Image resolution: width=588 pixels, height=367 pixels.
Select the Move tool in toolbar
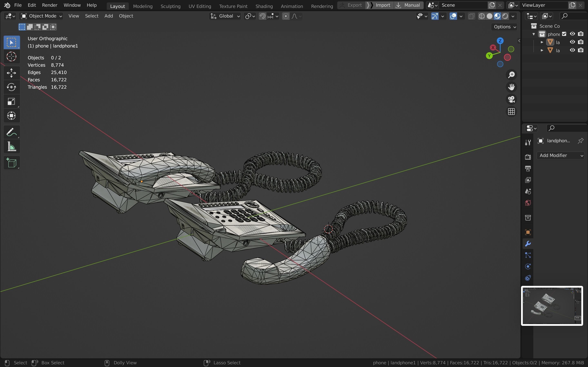(x=11, y=73)
